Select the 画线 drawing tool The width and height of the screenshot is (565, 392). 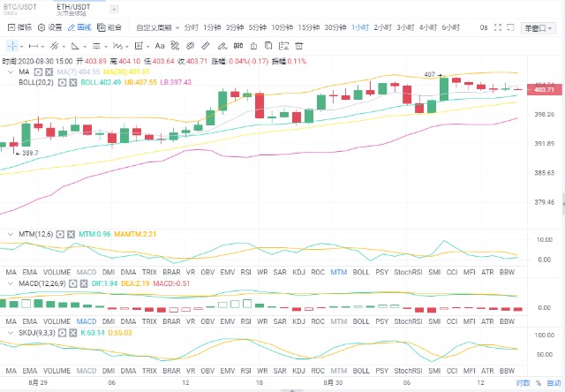(80, 27)
